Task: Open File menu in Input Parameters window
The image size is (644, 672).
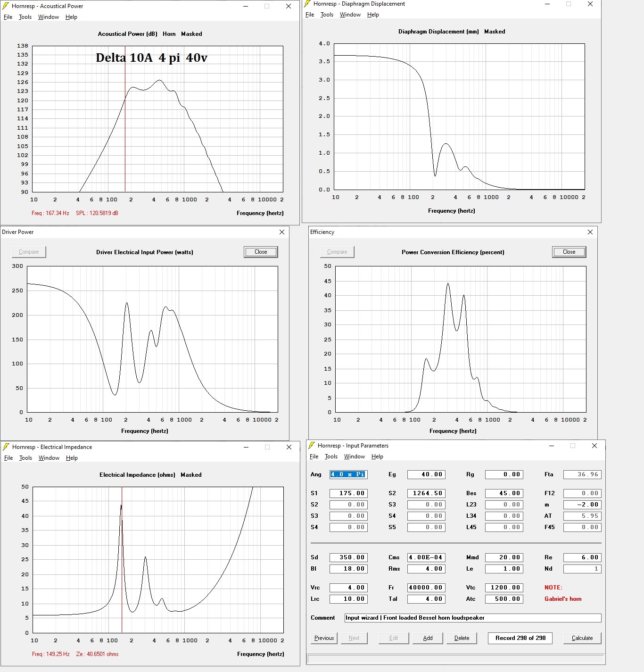Action: (314, 456)
